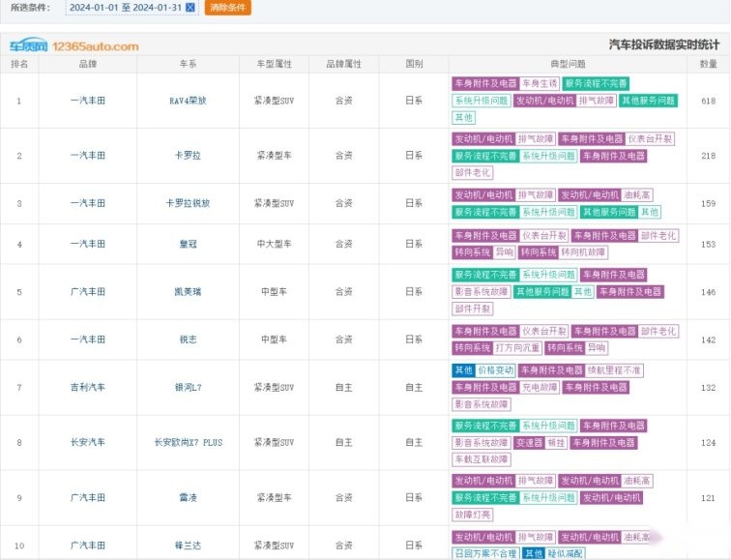The width and height of the screenshot is (731, 560).
Task: Click the 疑似减配 tag in 锋兰达 row
Action: (565, 553)
